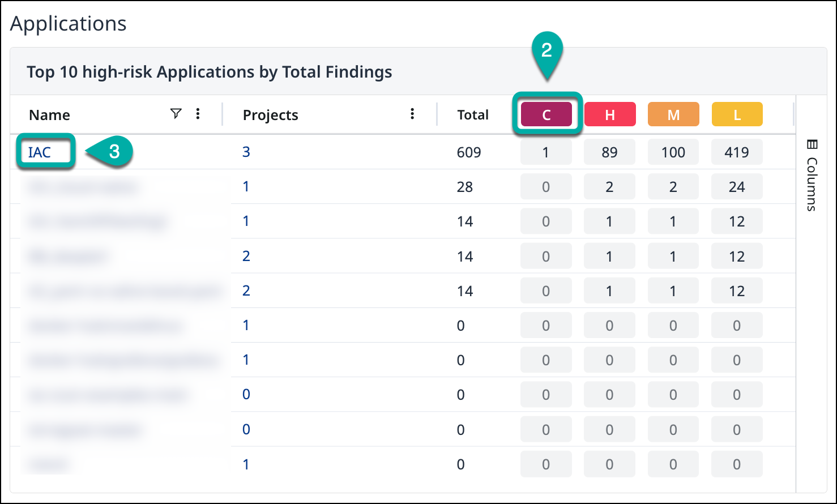Open the Name column three-dot menu
Screen dimensions: 837x504
pyautogui.click(x=198, y=114)
